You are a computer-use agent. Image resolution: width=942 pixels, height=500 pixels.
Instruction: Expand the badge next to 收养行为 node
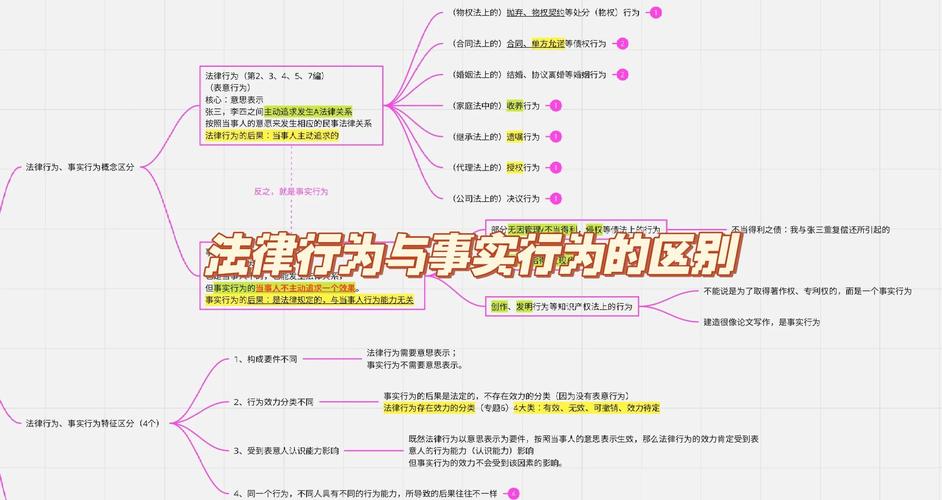(556, 106)
